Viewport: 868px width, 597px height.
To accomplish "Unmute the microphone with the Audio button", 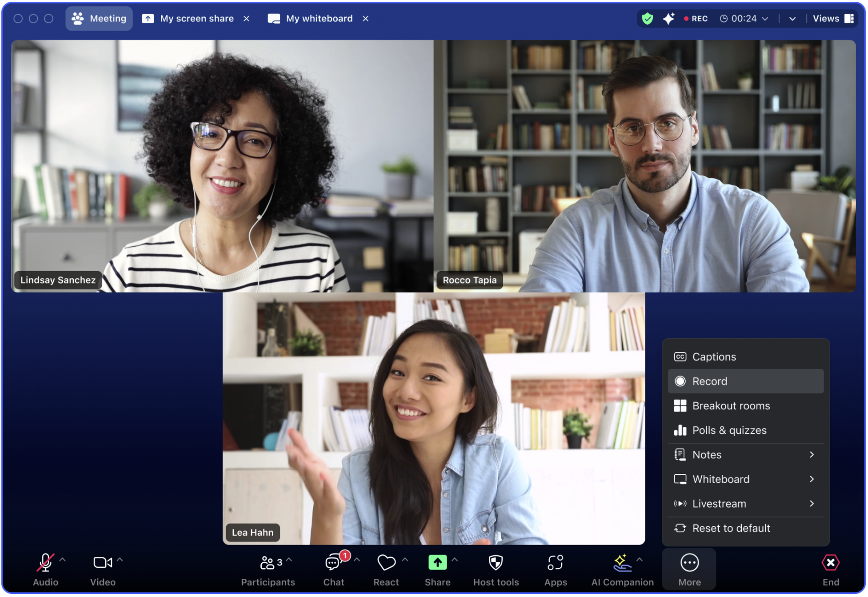I will point(45,569).
